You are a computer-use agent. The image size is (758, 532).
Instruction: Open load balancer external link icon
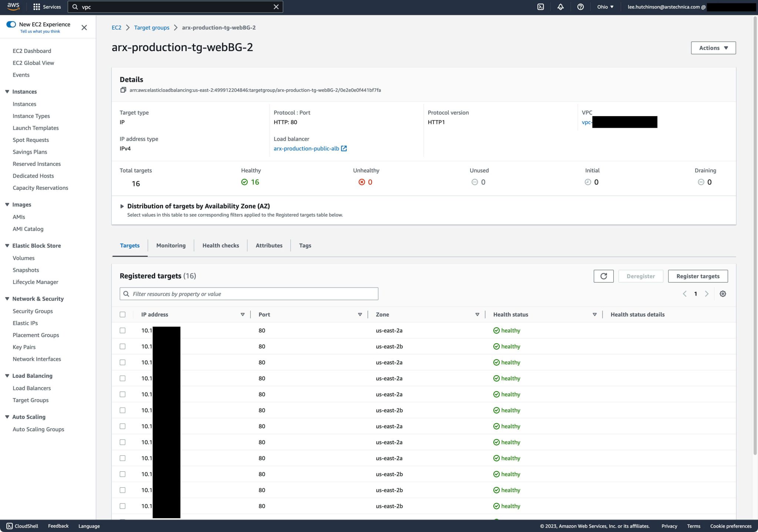coord(344,148)
